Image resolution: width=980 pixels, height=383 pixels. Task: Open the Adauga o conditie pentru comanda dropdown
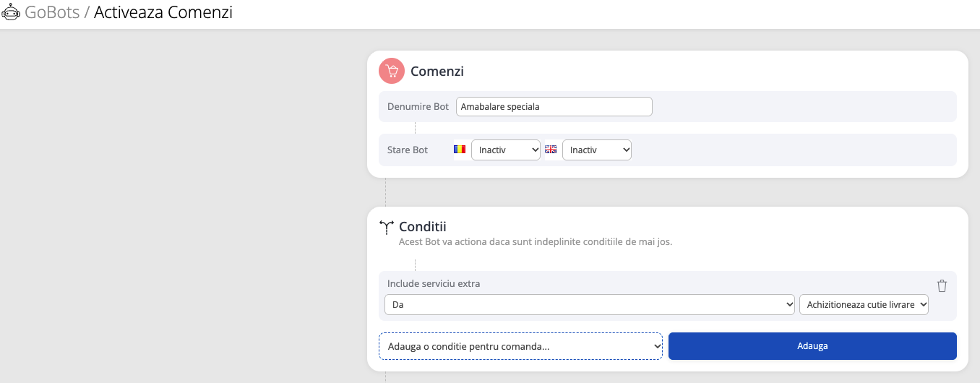tap(520, 346)
